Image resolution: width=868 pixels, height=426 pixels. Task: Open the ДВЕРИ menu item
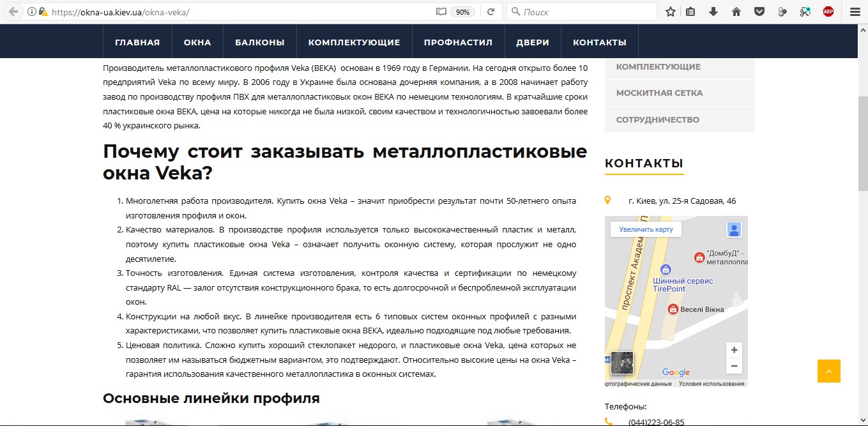pyautogui.click(x=533, y=42)
